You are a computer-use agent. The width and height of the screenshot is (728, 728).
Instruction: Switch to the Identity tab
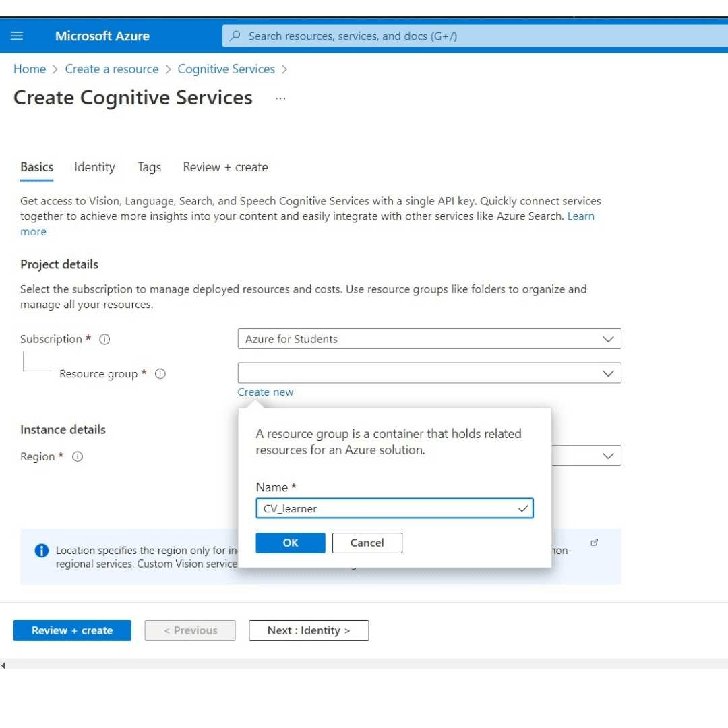click(x=94, y=166)
